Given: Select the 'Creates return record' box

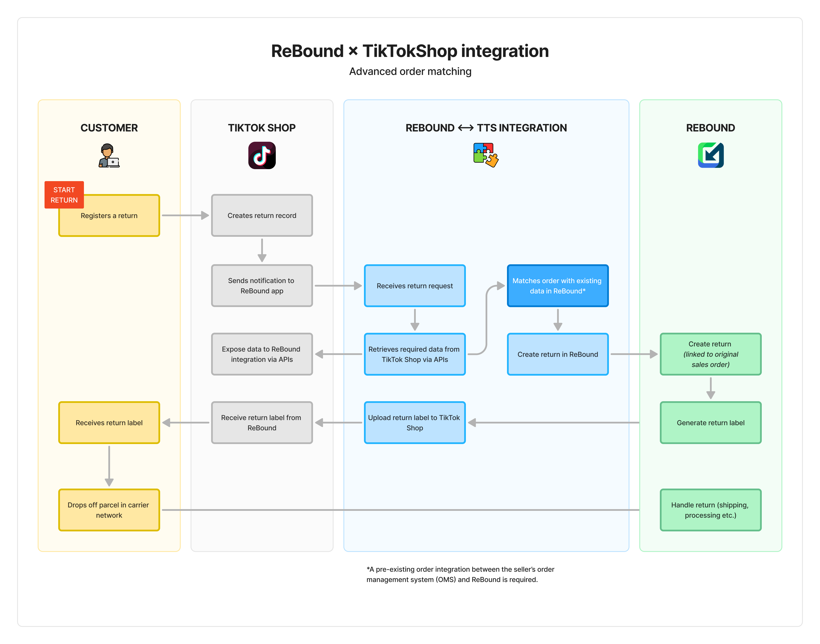Looking at the screenshot, I should coord(262,216).
